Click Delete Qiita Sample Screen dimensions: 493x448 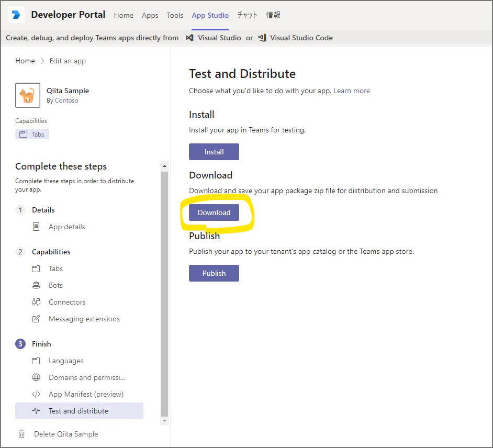pos(66,434)
